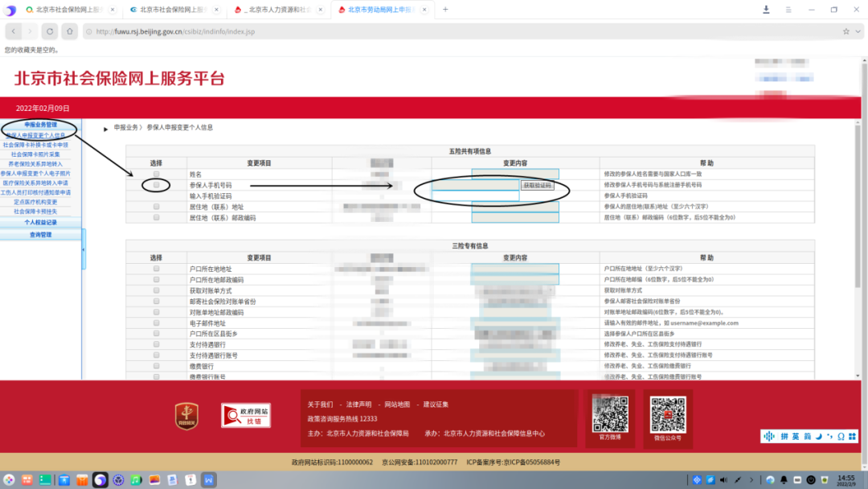The image size is (868, 489).
Task: Click the moon icon on IME toolbar
Action: [819, 437]
